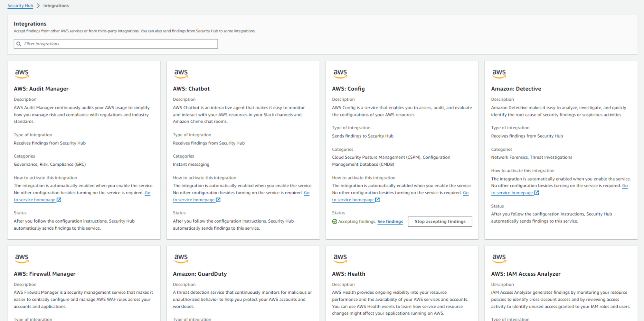This screenshot has height=321, width=644.
Task: Click 'Instant messaging' category text
Action: (x=191, y=164)
